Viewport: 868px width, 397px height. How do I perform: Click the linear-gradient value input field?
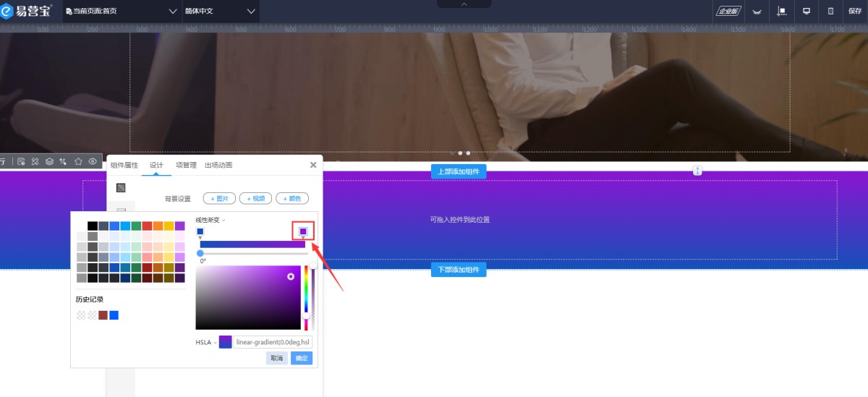point(273,342)
